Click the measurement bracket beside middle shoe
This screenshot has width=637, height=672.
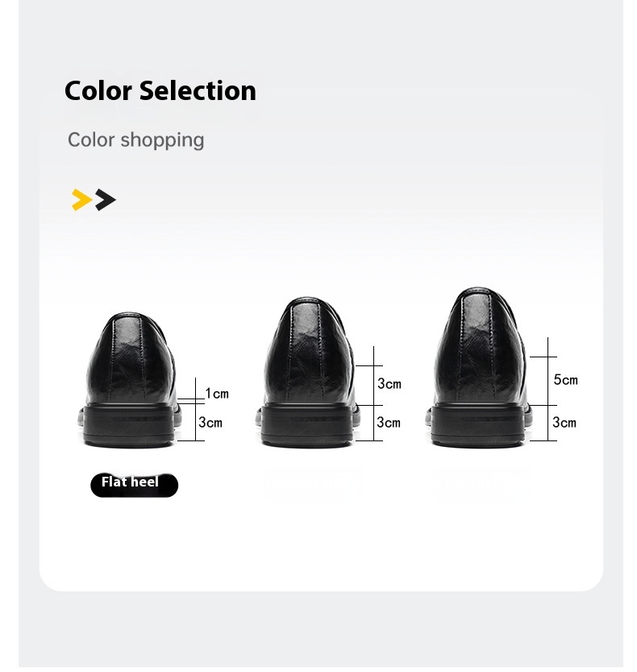point(369,394)
